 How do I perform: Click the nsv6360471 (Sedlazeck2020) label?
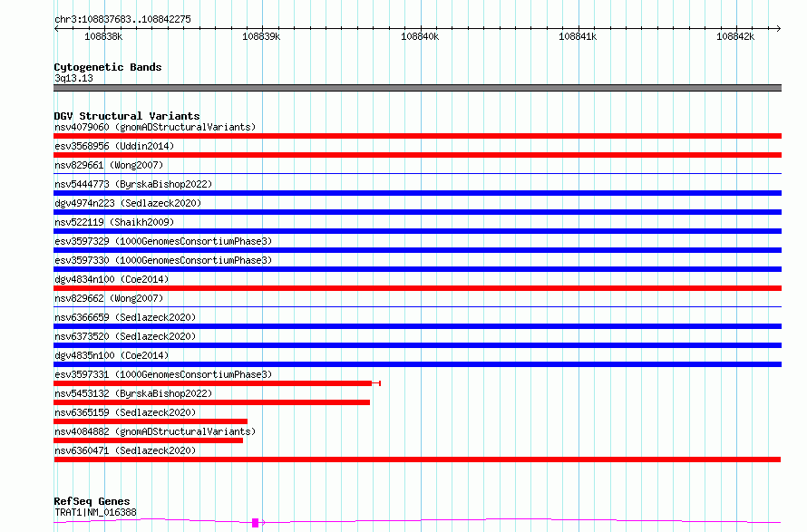[125, 450]
